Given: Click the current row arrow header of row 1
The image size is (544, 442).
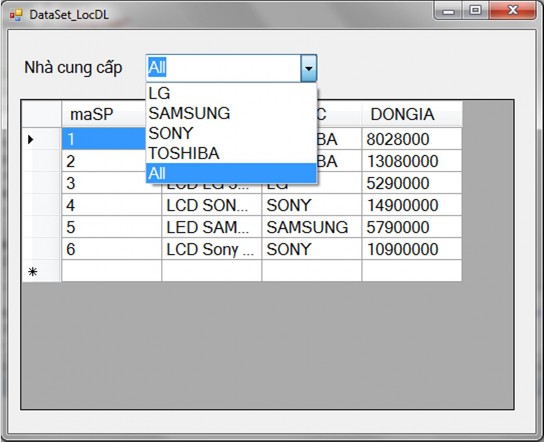Looking at the screenshot, I should pos(42,139).
